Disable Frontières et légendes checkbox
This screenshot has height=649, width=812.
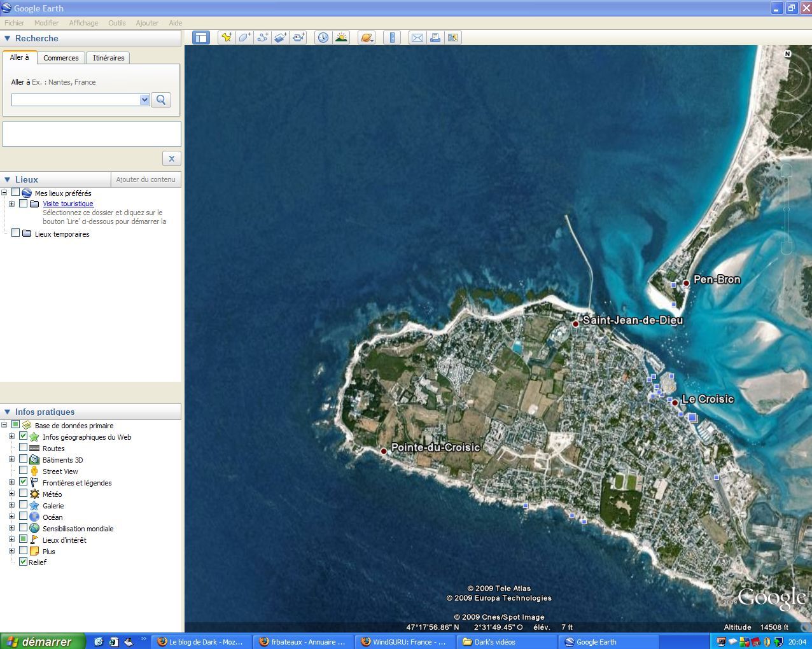(x=24, y=482)
